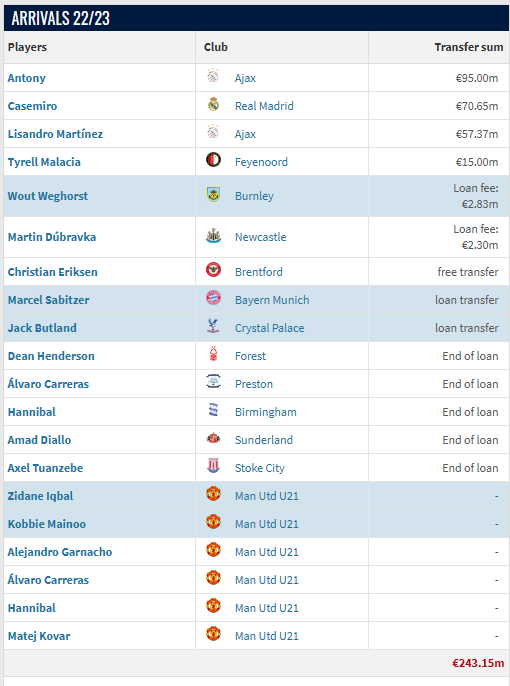Open the Matej Kovar player link
The height and width of the screenshot is (686, 510).
39,637
